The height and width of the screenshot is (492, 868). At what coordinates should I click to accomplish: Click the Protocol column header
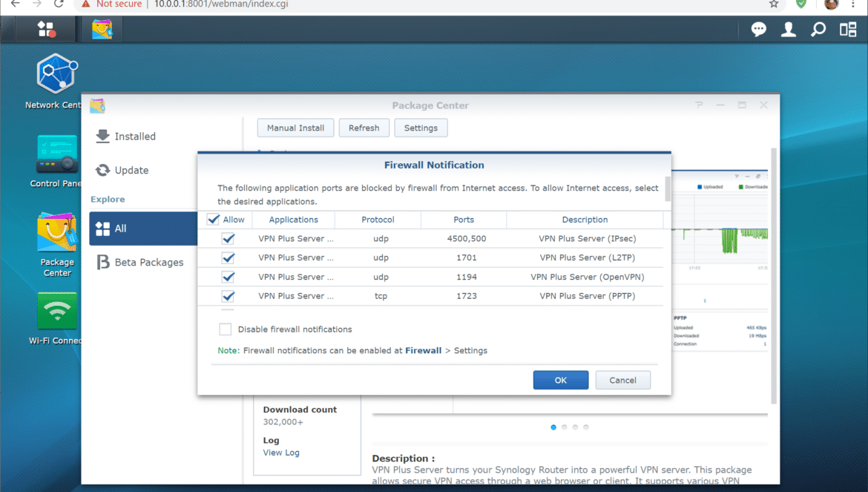click(x=378, y=220)
